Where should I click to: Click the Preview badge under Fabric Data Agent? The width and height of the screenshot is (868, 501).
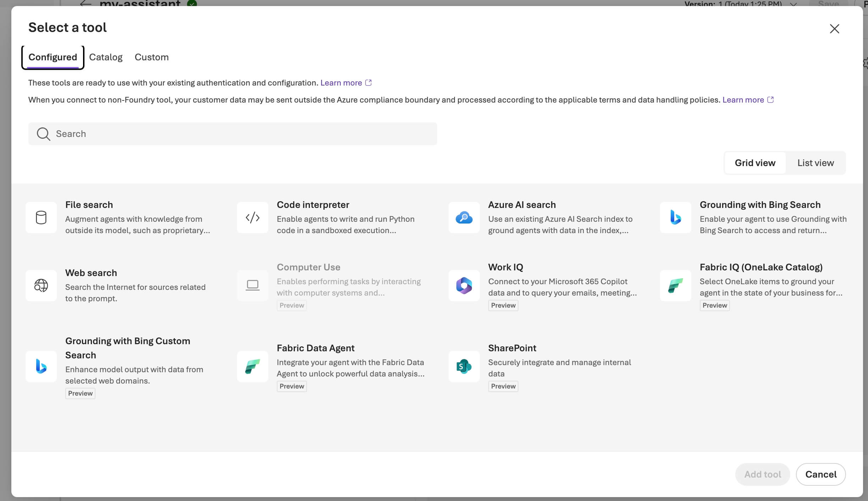click(292, 386)
